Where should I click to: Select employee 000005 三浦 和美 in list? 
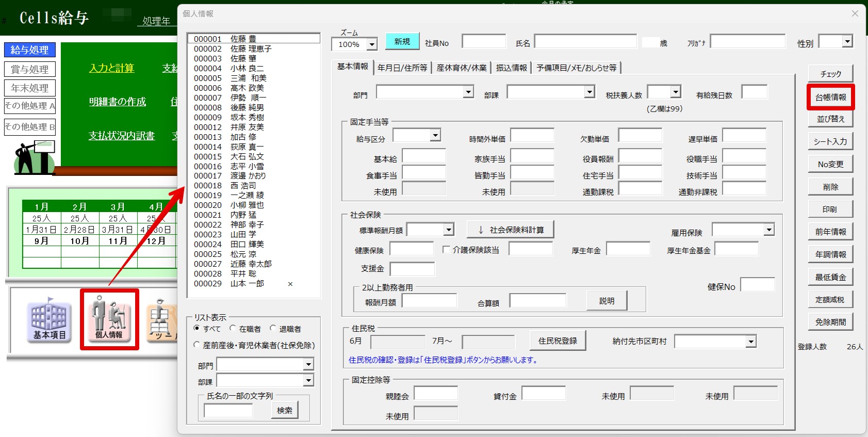pyautogui.click(x=254, y=78)
